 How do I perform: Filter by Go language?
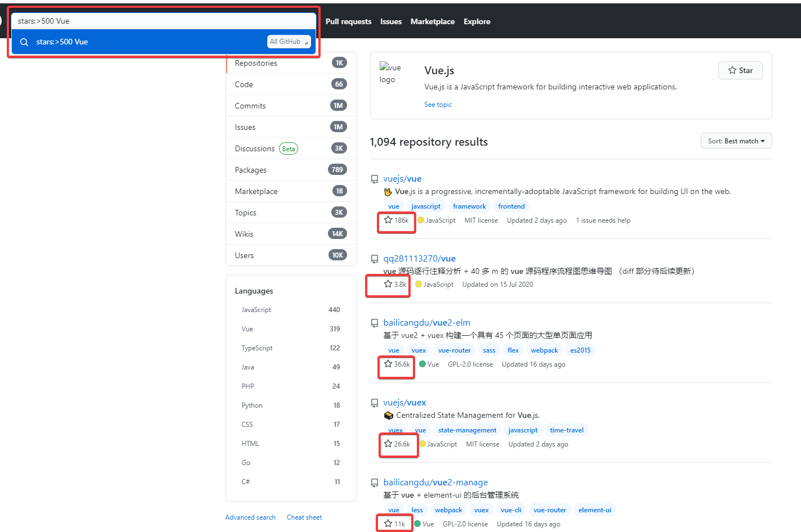(x=291, y=463)
